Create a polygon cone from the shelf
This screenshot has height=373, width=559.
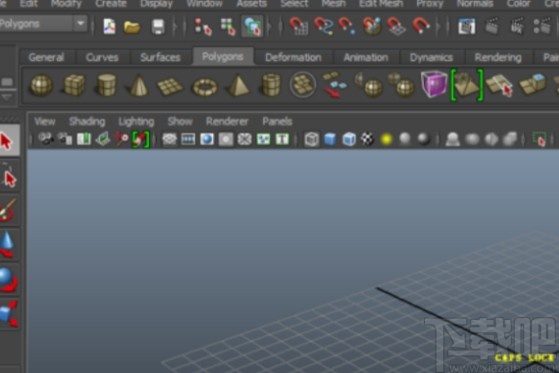(138, 86)
